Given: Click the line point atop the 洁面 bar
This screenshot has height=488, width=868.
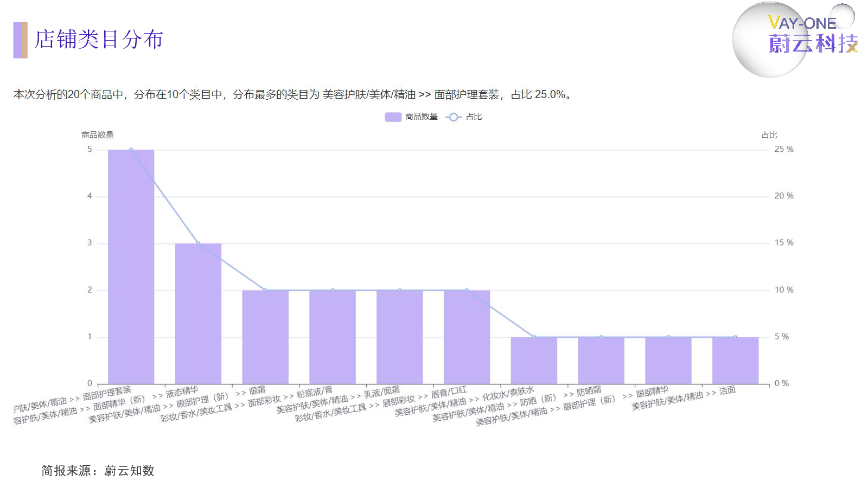Looking at the screenshot, I should click(x=736, y=337).
